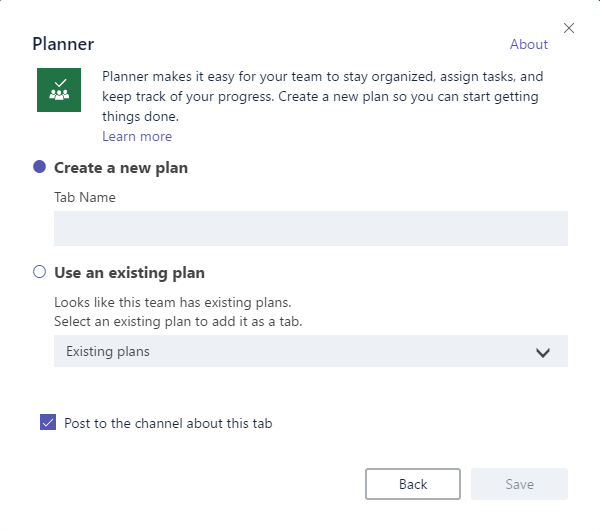
Task: Select the Create a new plan radio button
Action: (x=39, y=167)
